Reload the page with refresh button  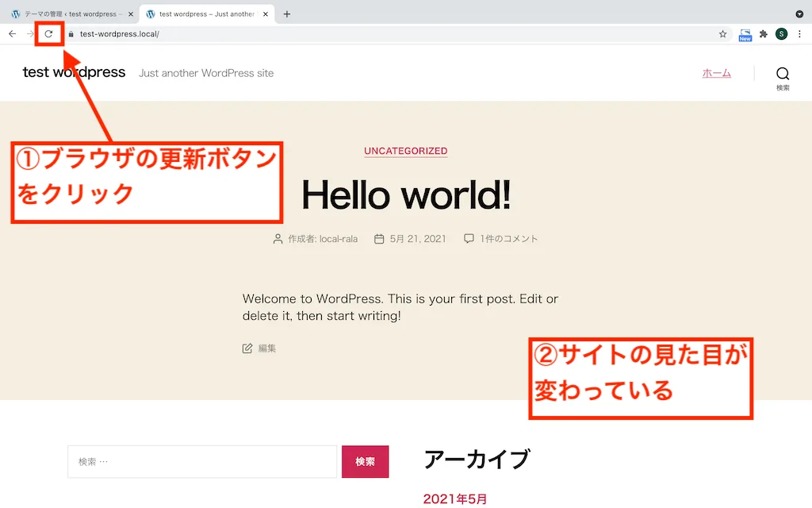coord(48,33)
